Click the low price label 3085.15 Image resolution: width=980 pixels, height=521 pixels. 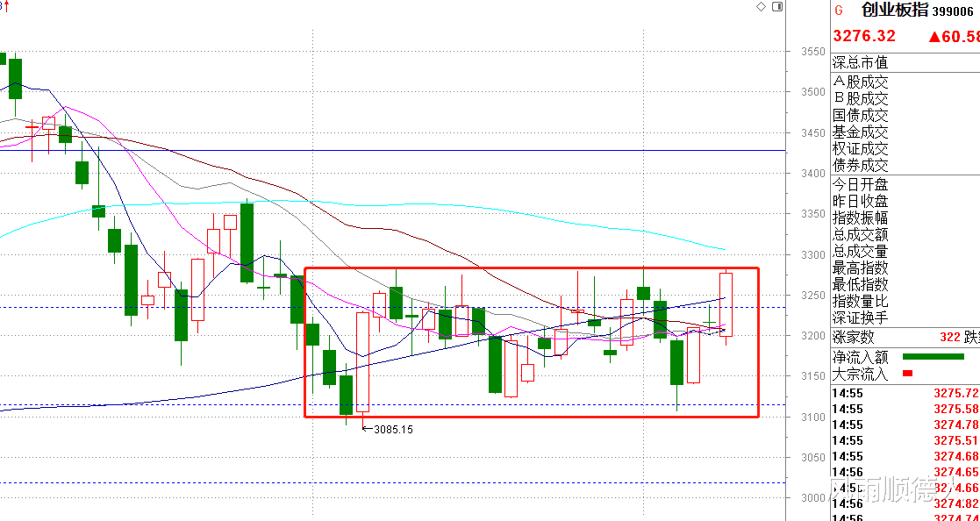tap(393, 430)
